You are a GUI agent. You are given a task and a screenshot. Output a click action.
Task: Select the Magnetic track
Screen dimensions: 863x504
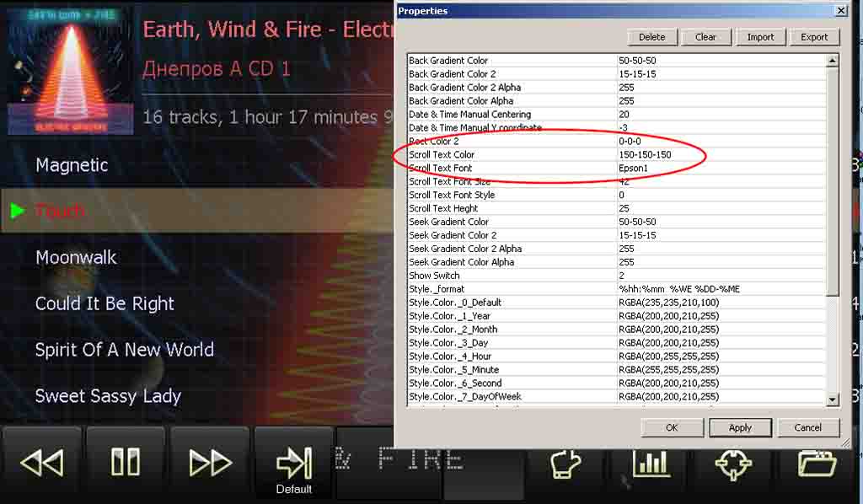(x=72, y=165)
